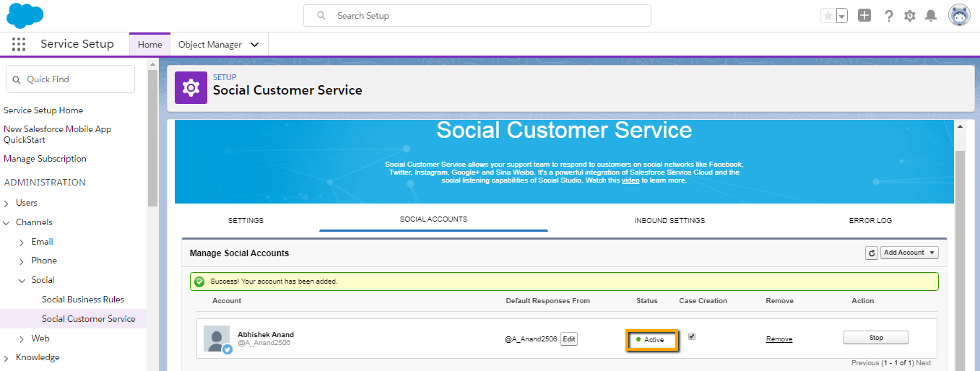Viewport: 980px width, 371px height.
Task: Open the user profile avatar
Action: [x=960, y=15]
